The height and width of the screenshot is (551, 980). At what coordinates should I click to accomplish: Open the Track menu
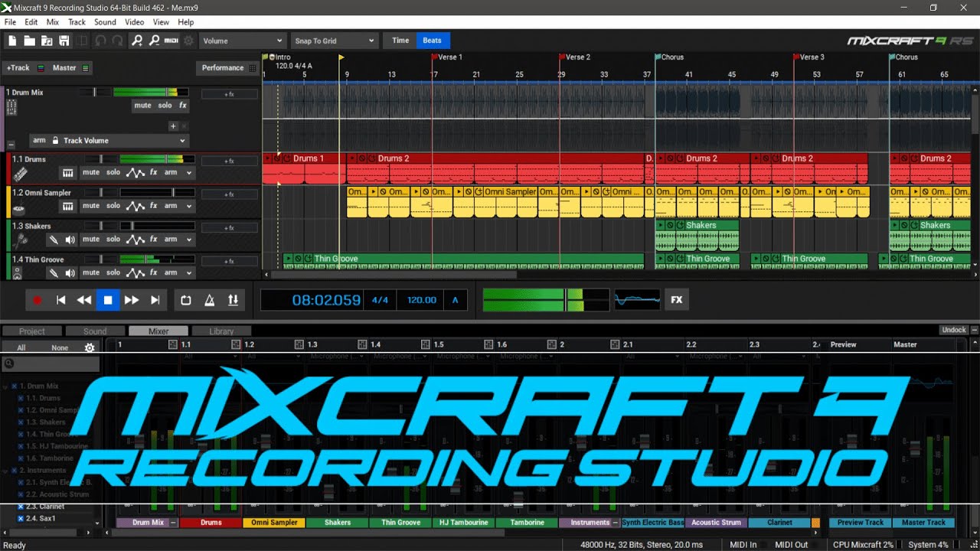pyautogui.click(x=77, y=22)
